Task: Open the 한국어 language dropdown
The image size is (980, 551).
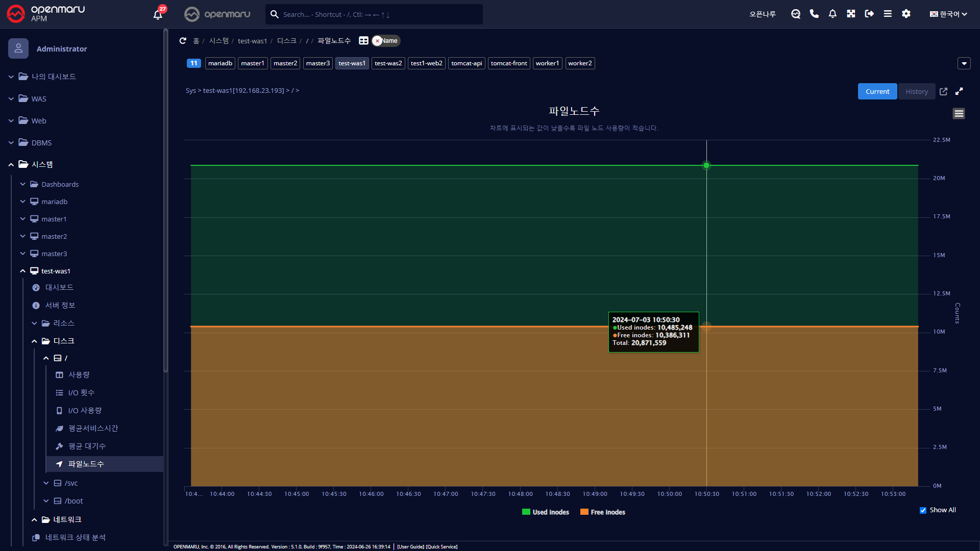Action: click(948, 14)
